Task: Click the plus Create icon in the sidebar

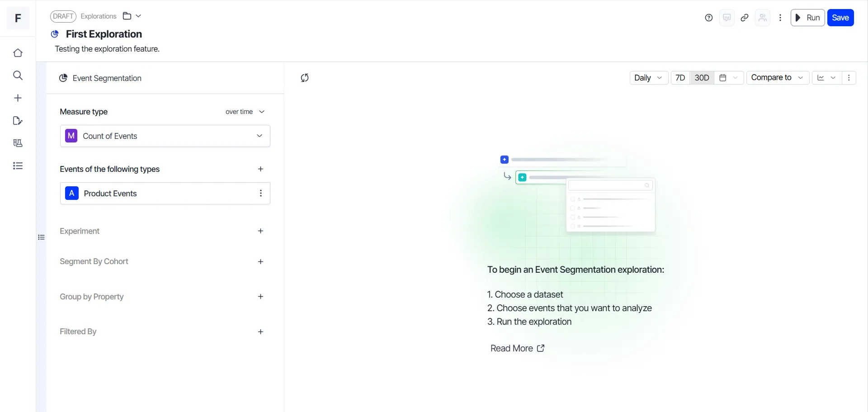Action: (x=18, y=98)
